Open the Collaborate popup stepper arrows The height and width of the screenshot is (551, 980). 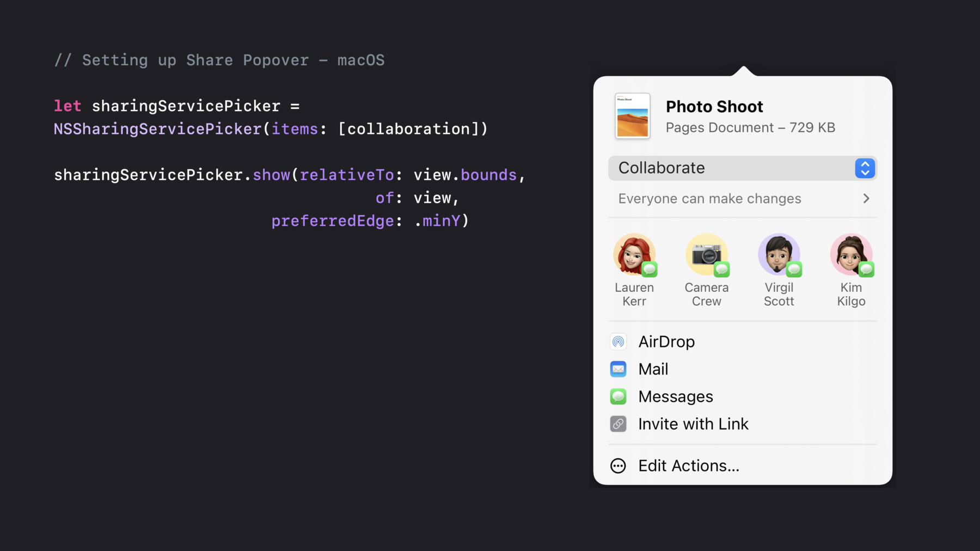pos(865,168)
